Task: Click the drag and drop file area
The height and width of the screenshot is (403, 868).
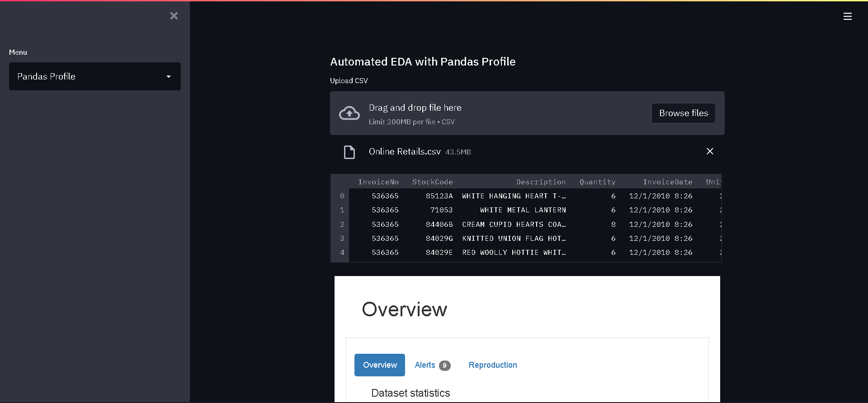Action: coord(527,113)
